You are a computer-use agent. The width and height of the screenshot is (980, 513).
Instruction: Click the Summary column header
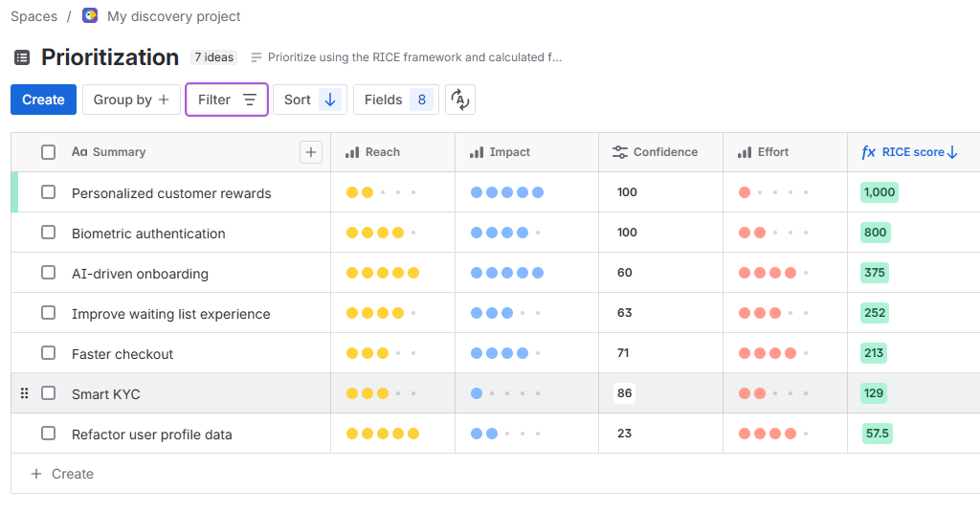pyautogui.click(x=170, y=152)
